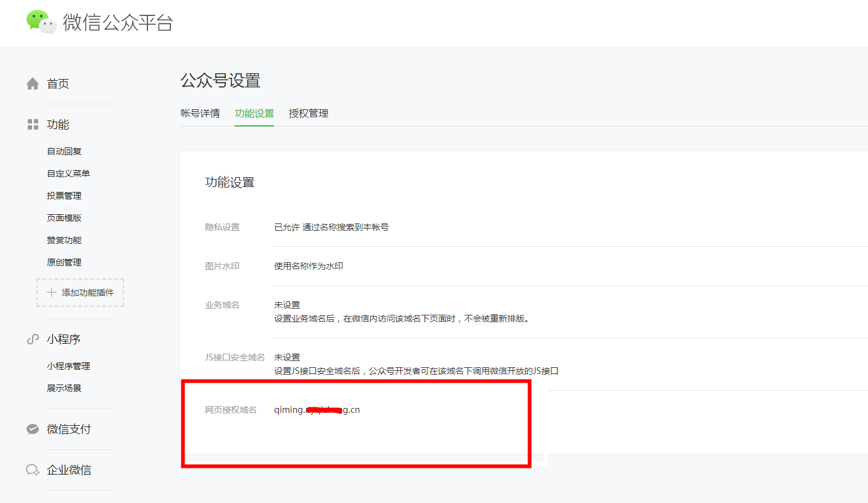Open the 功能 section
This screenshot has height=503, width=868.
pyautogui.click(x=58, y=125)
